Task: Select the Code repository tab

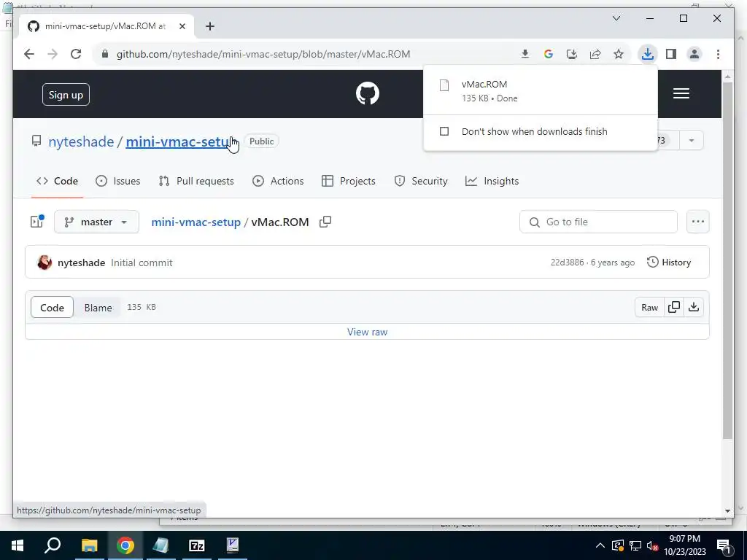Action: [57, 181]
